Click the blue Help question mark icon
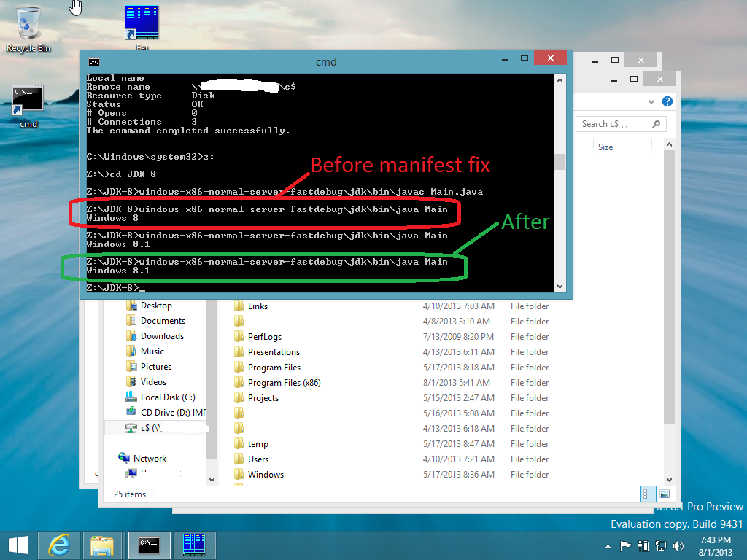 tap(667, 101)
